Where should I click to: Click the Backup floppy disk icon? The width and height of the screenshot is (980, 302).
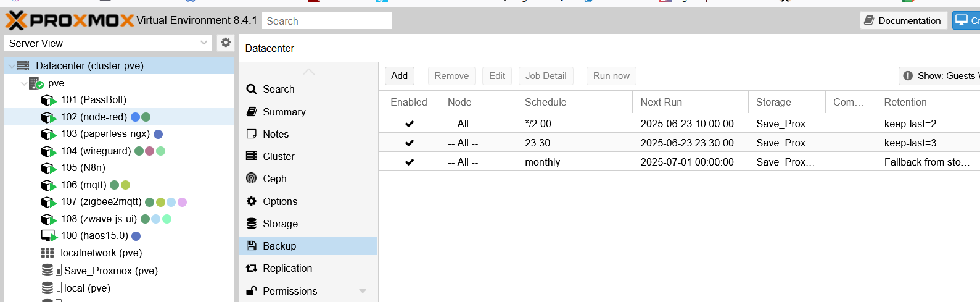pos(252,246)
